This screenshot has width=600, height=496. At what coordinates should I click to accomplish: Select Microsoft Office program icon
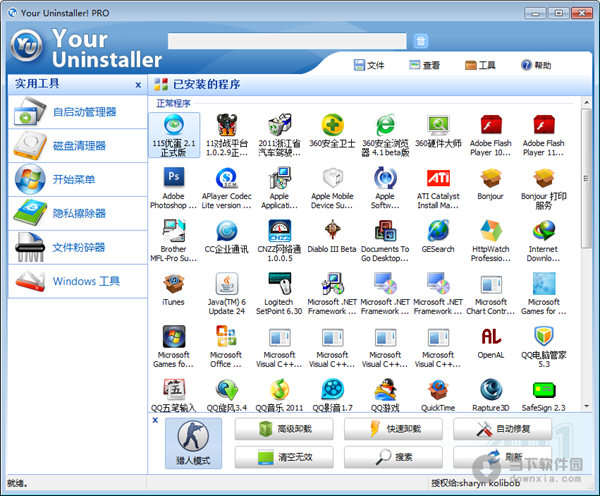(x=227, y=346)
